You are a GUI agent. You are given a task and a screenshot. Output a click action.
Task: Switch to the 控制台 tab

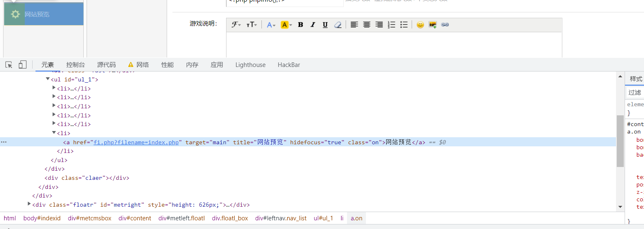[75, 65]
